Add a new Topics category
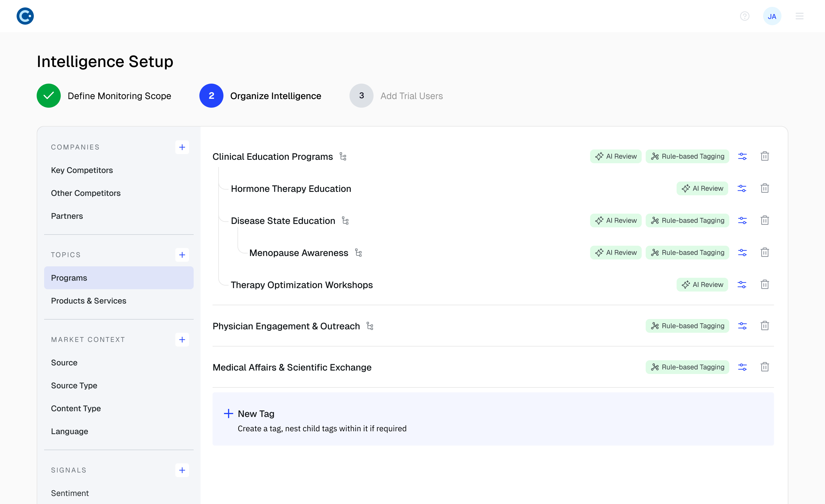The image size is (825, 504). click(x=182, y=255)
